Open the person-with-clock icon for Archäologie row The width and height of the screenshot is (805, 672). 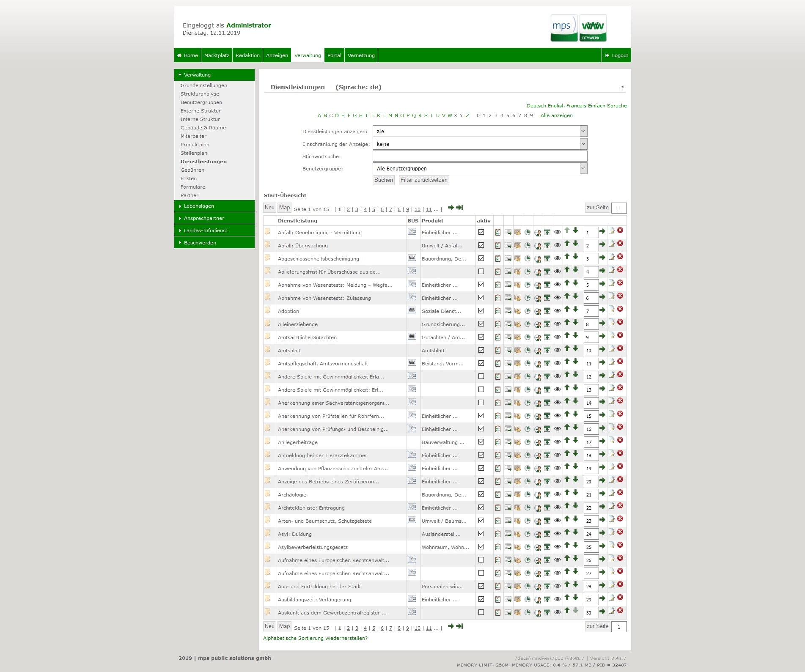point(538,495)
